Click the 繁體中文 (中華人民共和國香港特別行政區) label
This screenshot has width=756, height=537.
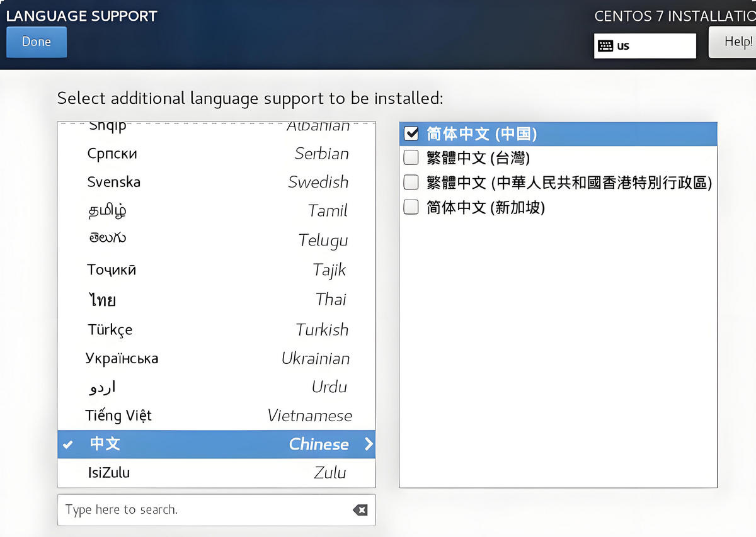pos(570,183)
